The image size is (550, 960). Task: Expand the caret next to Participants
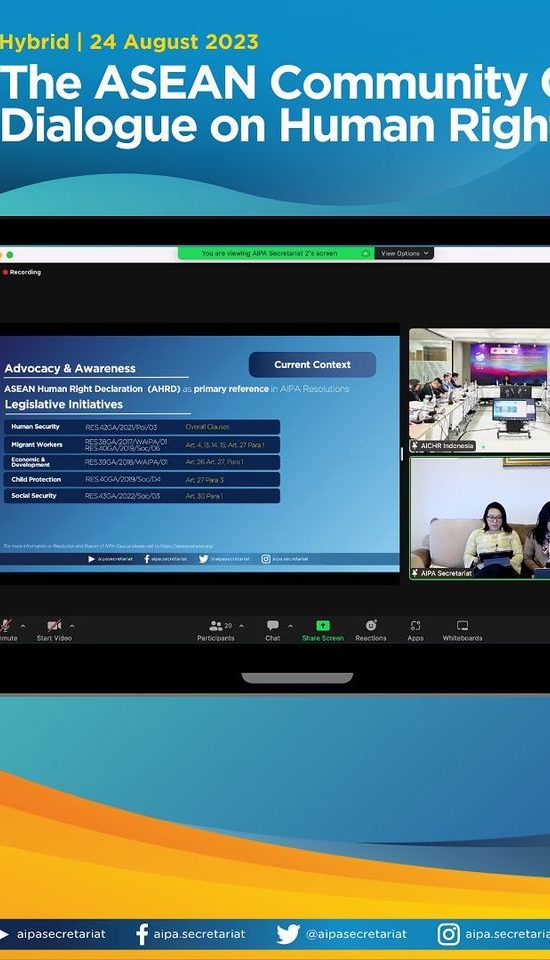click(x=241, y=626)
